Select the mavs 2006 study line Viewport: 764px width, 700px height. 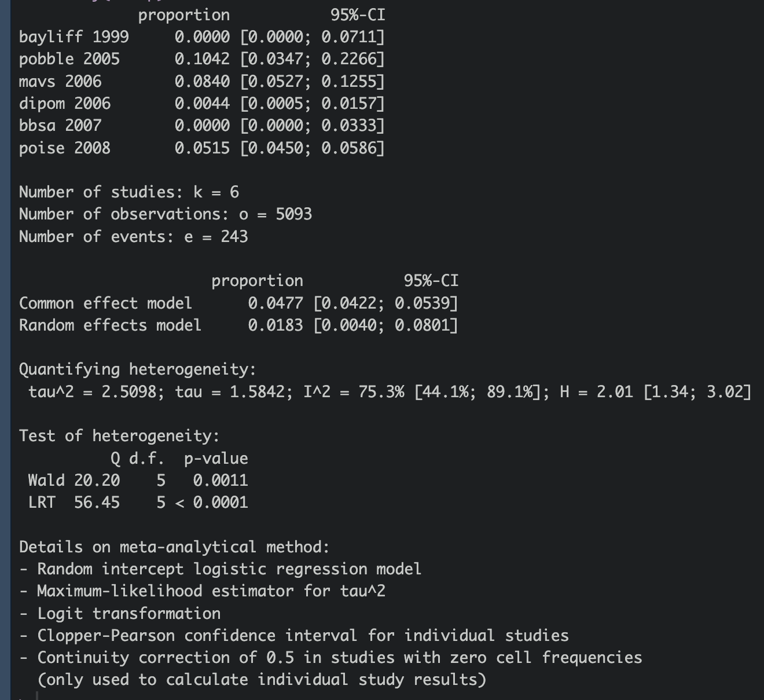[201, 81]
